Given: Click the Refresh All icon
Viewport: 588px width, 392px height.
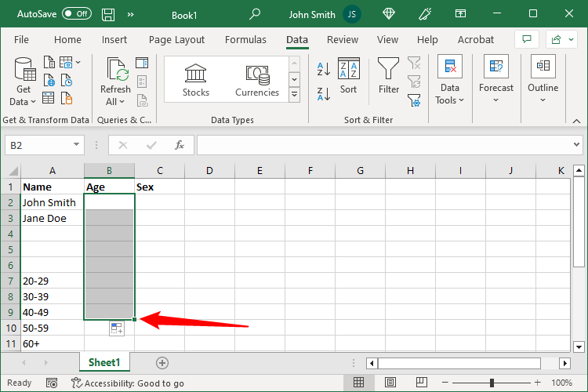Looking at the screenshot, I should tap(118, 69).
